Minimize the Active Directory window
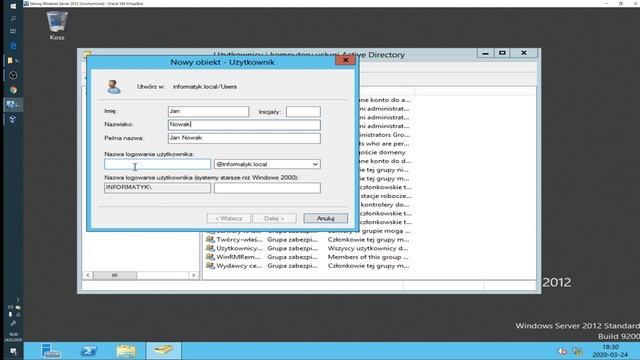640x360 pixels. point(485,53)
